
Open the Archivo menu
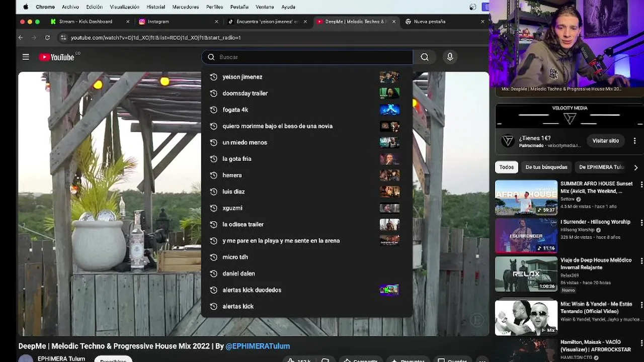point(70,7)
